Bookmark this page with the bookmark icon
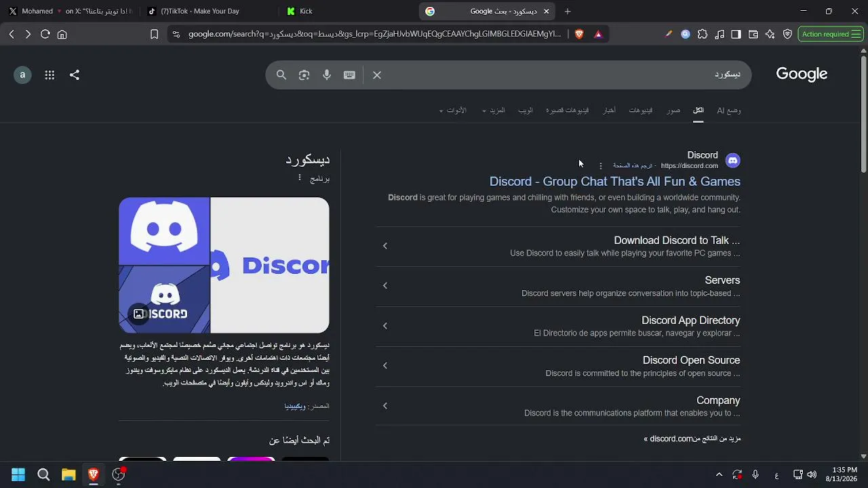This screenshot has width=868, height=488. (x=154, y=35)
